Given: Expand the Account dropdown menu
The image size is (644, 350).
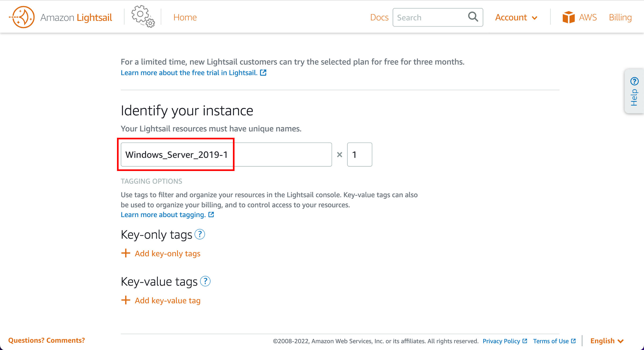Looking at the screenshot, I should 516,17.
